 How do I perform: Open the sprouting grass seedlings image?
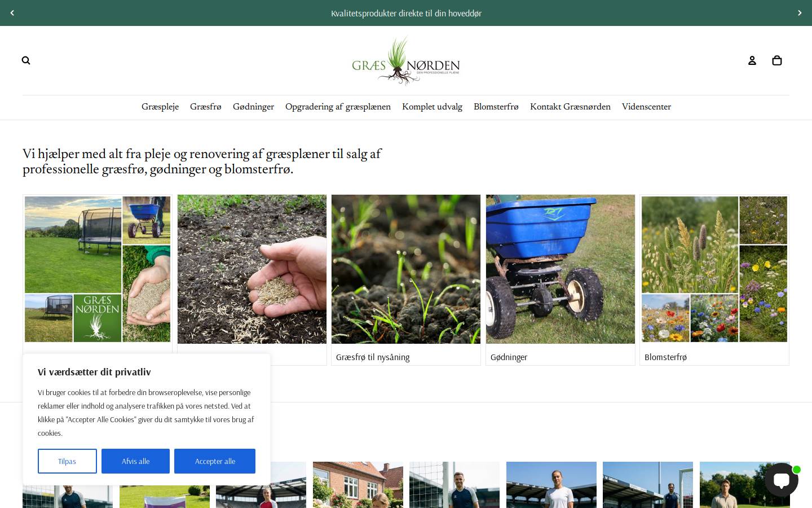(x=406, y=269)
